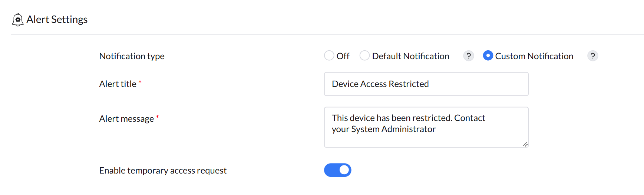Screen dimensions: 644x195
Task: Click the Alert message label text
Action: pos(126,119)
